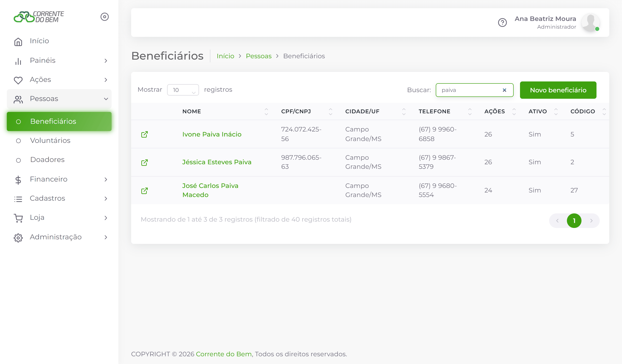Expand the Administração menu chevron

tap(106, 237)
